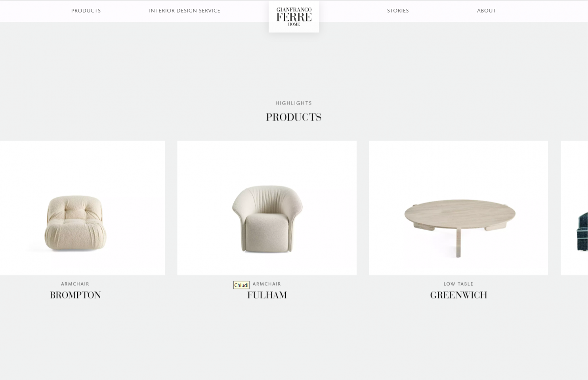
Task: Open the FULHAM product title link
Action: [267, 295]
